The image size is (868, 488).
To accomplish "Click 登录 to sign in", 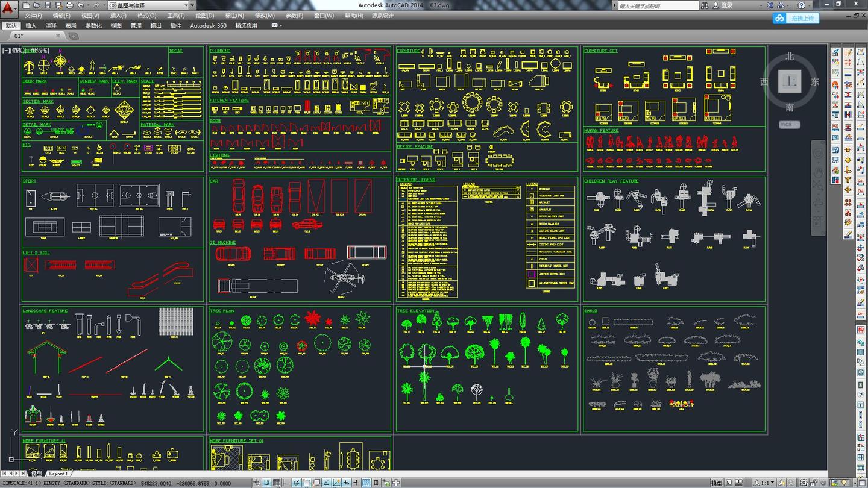I will click(727, 5).
